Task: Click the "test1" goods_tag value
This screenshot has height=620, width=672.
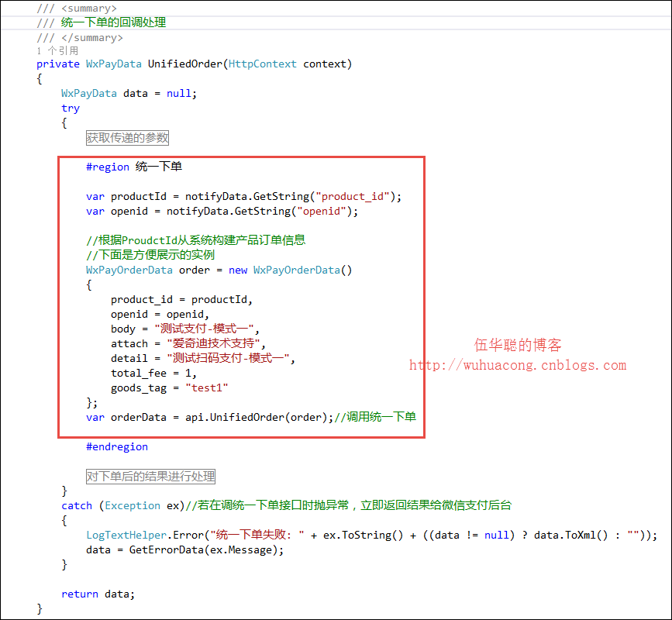Action: tap(207, 387)
